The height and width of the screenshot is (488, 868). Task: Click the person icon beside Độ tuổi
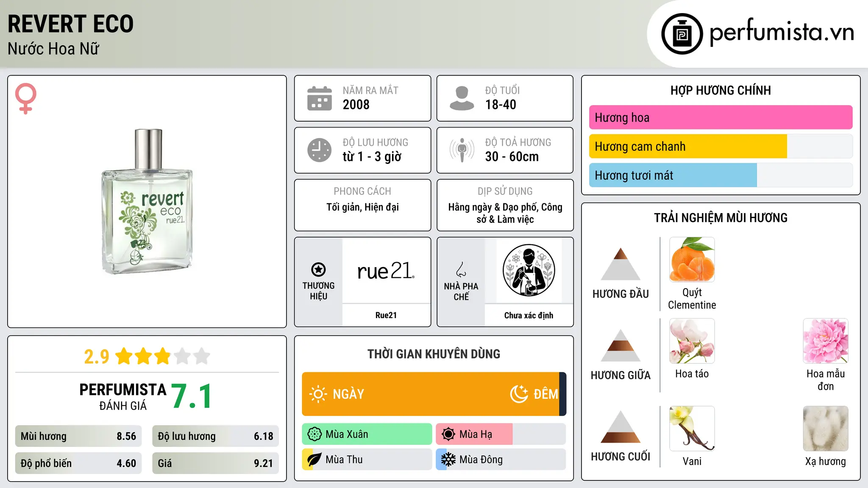[x=462, y=98]
